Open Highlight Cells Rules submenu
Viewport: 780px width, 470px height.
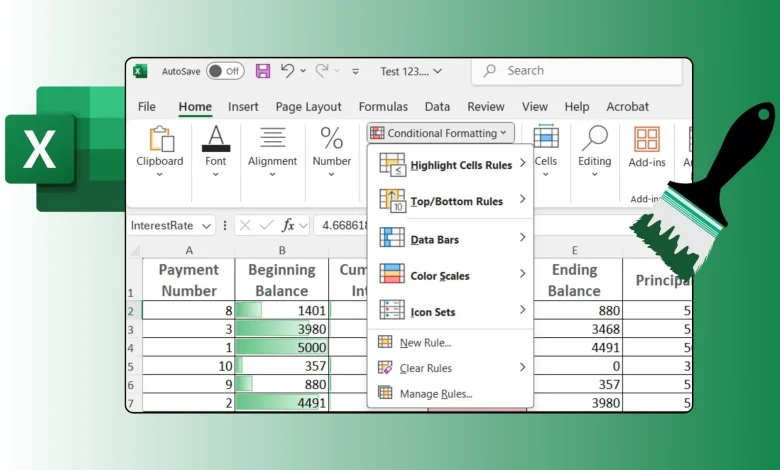(451, 165)
